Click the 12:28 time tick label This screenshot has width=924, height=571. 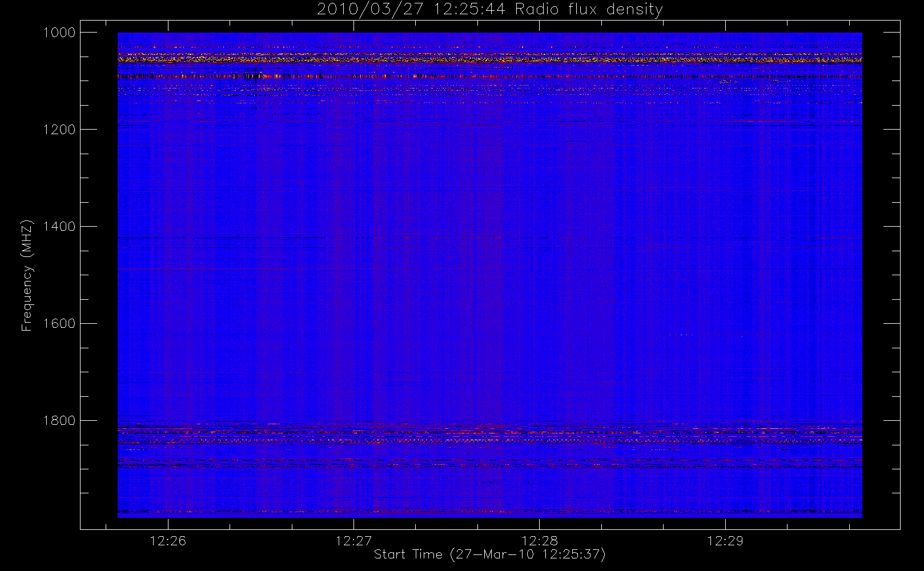(x=540, y=541)
